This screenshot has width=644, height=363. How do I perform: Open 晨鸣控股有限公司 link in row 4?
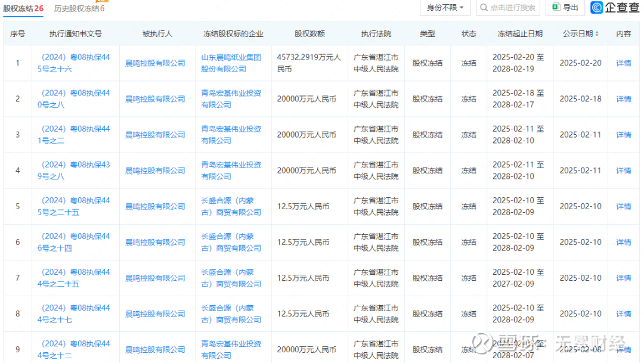pyautogui.click(x=155, y=170)
